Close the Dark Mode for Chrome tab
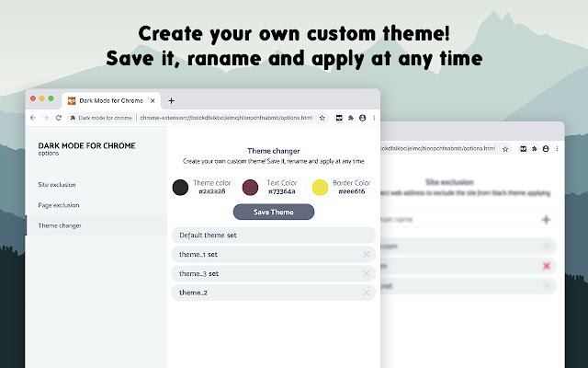The height and width of the screenshot is (368, 588). [x=153, y=100]
